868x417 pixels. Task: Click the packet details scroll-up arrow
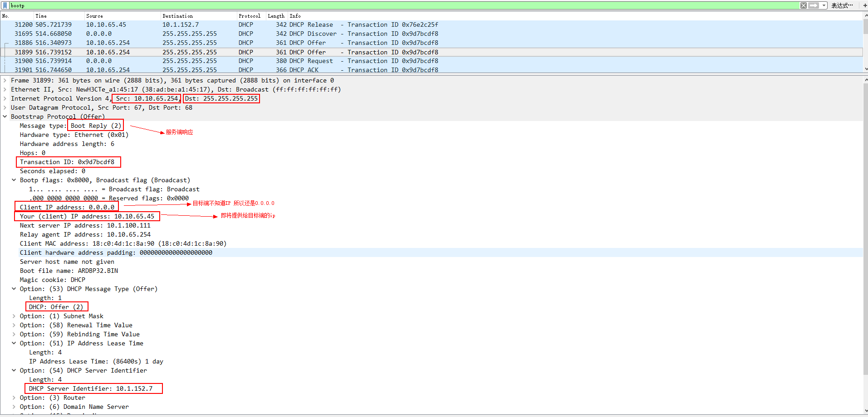tap(865, 80)
